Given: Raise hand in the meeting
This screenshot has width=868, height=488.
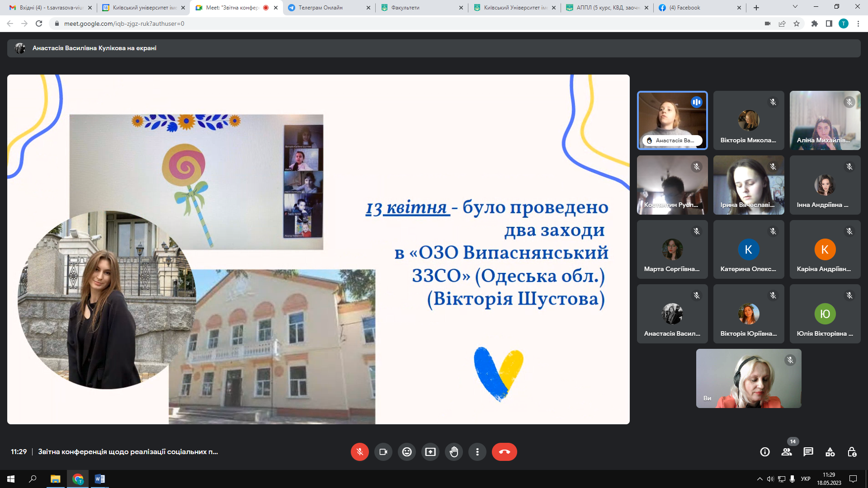Looking at the screenshot, I should (x=454, y=452).
